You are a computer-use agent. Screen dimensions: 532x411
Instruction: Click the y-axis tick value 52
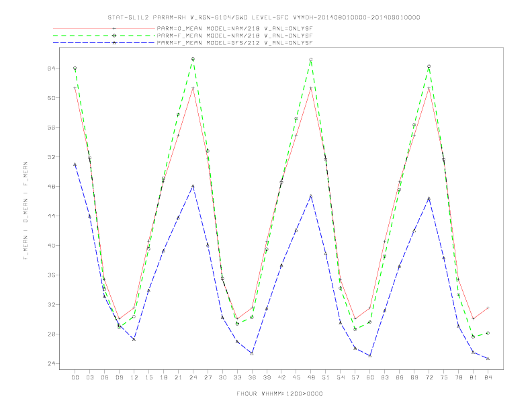coord(52,157)
